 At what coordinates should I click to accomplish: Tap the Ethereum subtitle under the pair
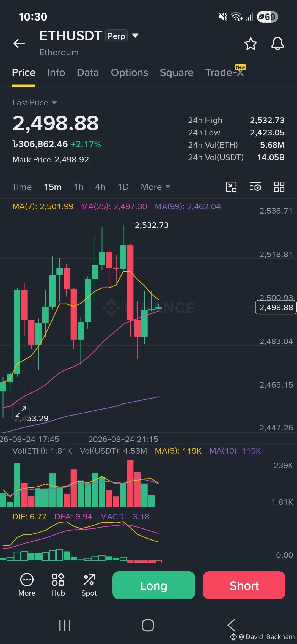coord(59,52)
